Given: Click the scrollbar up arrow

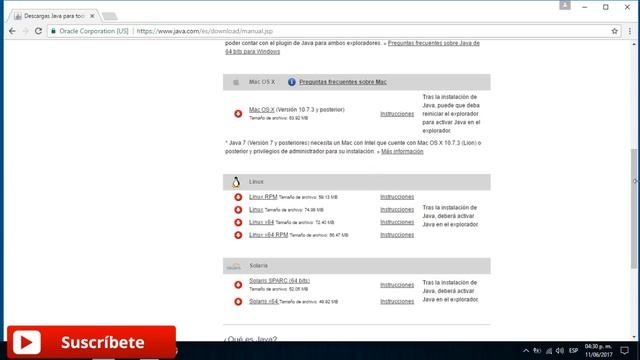Looking at the screenshot, I should [x=634, y=44].
